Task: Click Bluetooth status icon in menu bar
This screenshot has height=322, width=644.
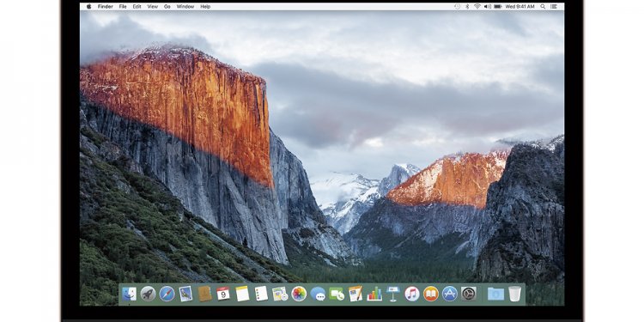Action: [x=467, y=7]
